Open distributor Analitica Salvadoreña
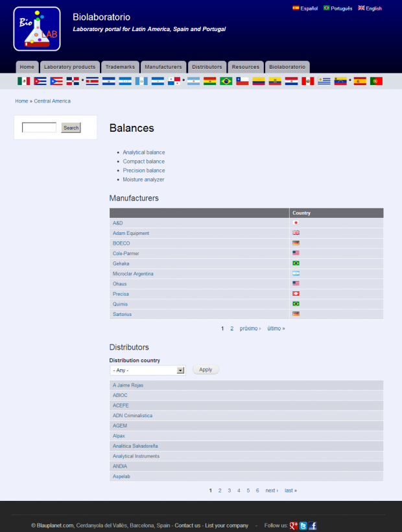This screenshot has height=532, width=402. pos(136,446)
